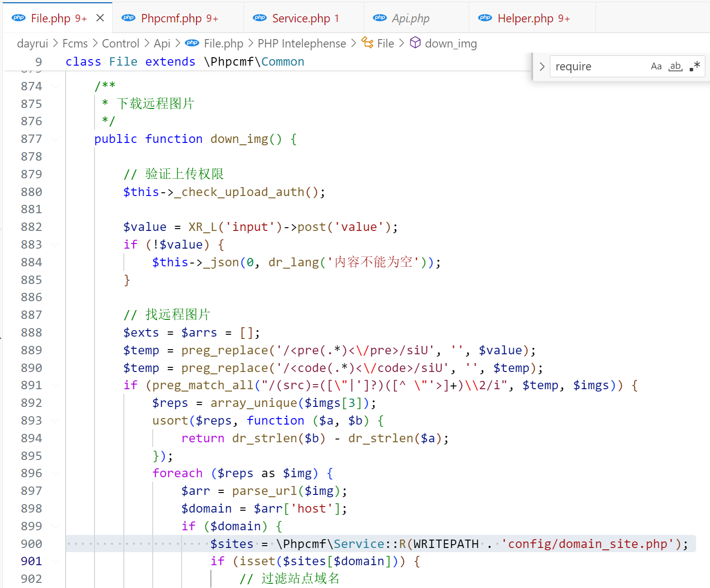Click 'array_unique' on line 892
Image resolution: width=710 pixels, height=588 pixels.
click(254, 403)
